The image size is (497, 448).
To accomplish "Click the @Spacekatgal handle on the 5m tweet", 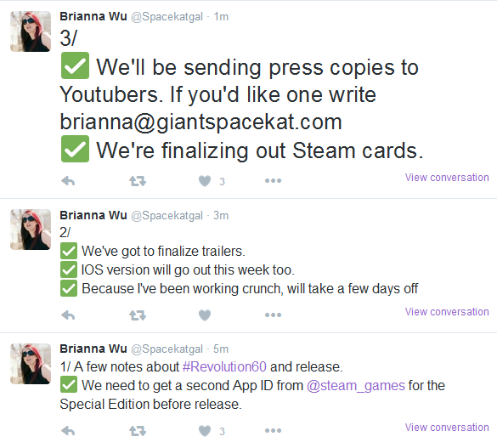I will (167, 349).
